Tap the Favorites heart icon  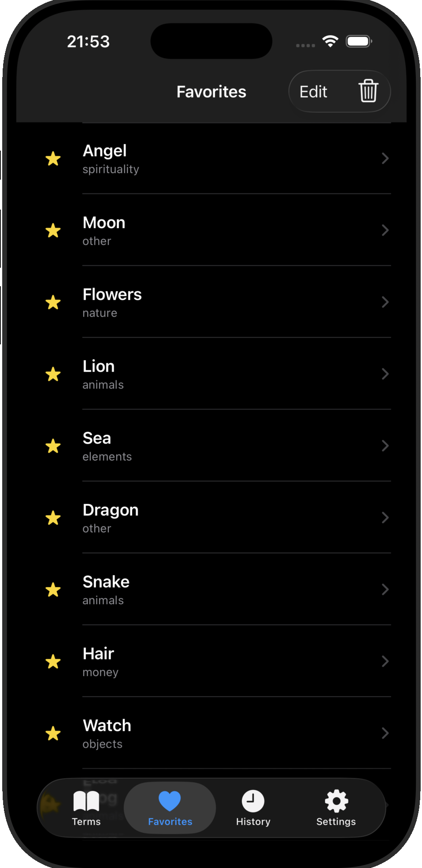pos(170,801)
